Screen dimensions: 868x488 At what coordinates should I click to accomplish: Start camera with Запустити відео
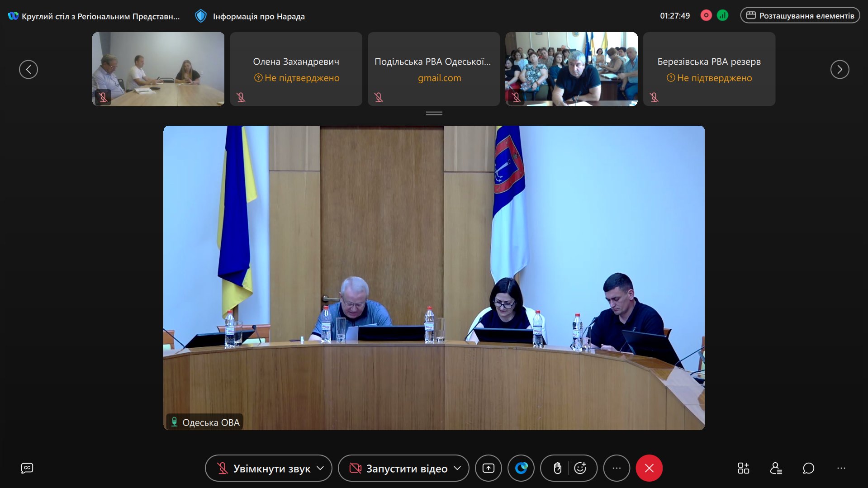coord(399,468)
